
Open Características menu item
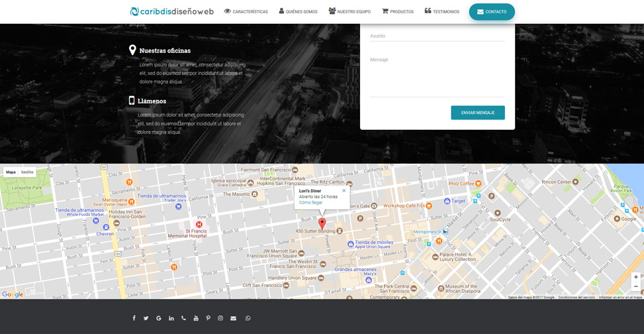tap(246, 11)
